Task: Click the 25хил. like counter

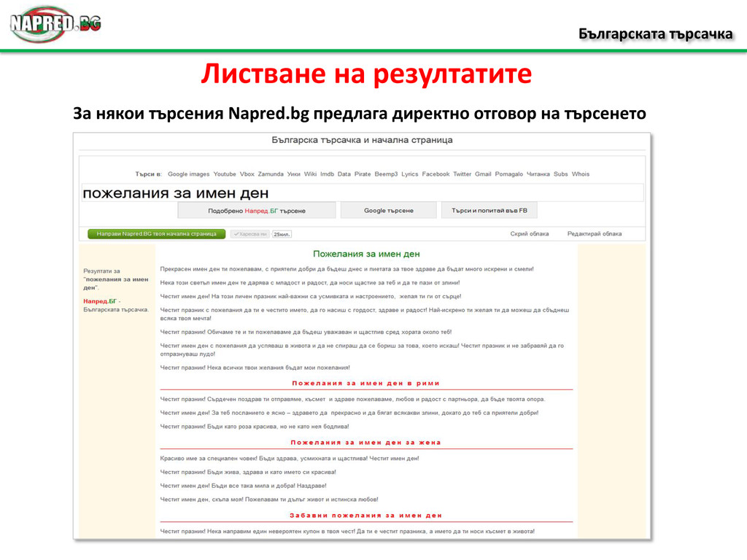Action: pos(282,234)
